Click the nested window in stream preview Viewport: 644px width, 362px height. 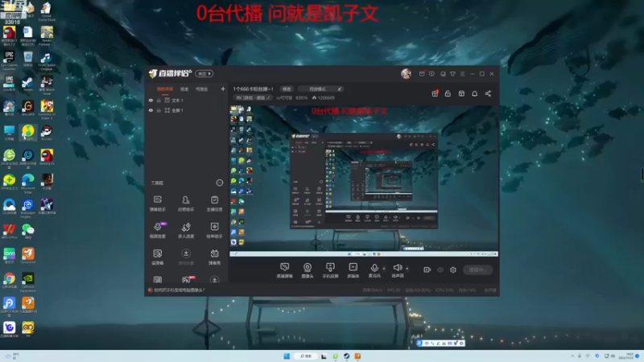[364, 180]
